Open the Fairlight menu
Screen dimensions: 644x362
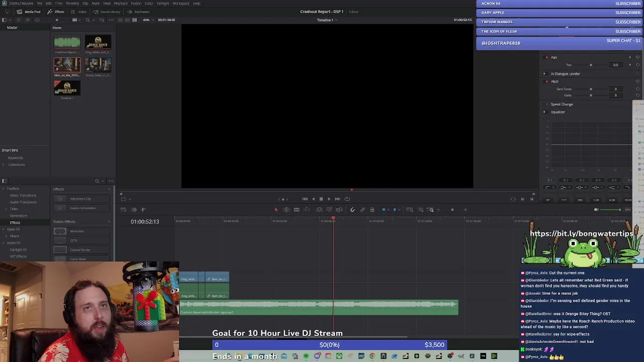tap(163, 4)
